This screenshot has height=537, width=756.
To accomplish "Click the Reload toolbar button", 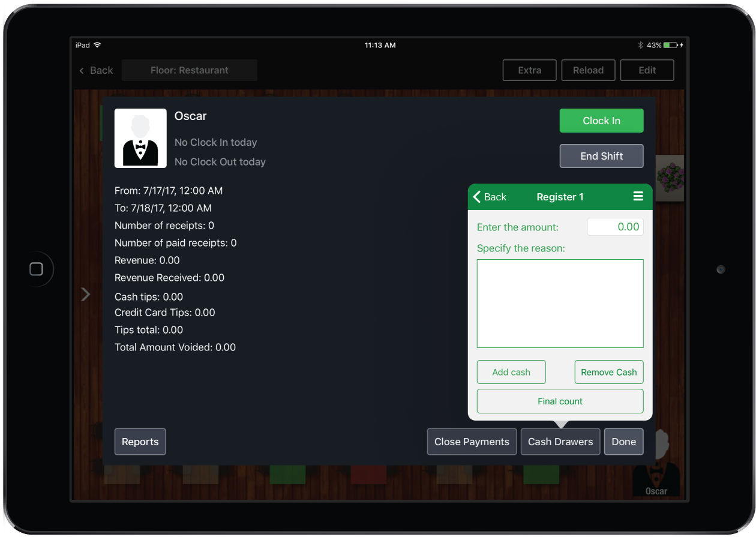I will [588, 70].
